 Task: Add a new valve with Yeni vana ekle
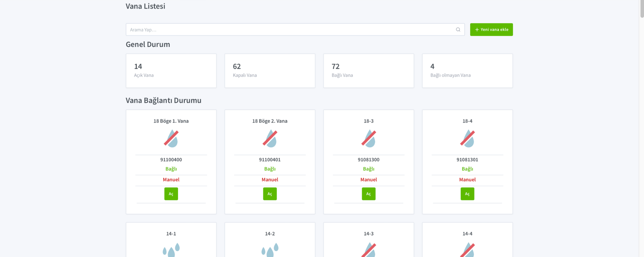tap(491, 30)
